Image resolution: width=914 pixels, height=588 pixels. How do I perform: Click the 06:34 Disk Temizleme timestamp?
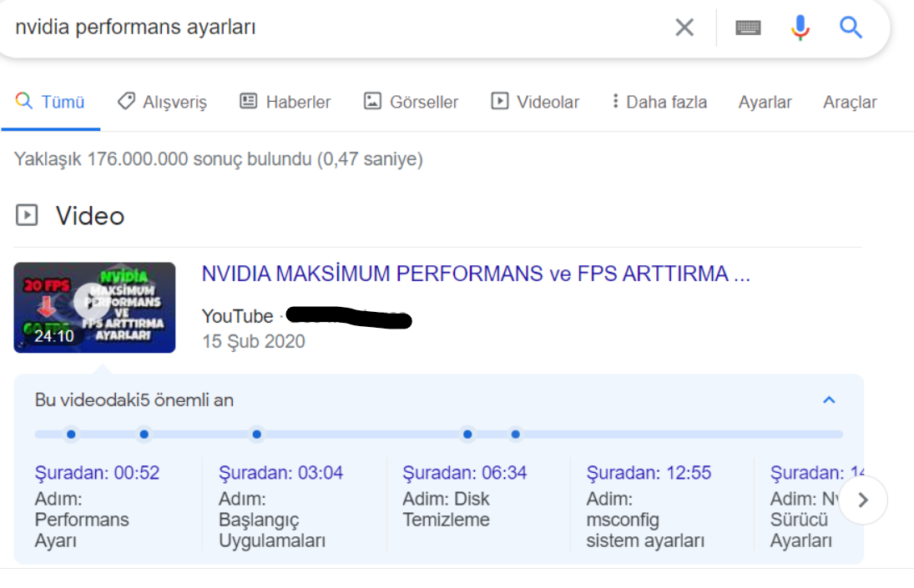pos(464,473)
